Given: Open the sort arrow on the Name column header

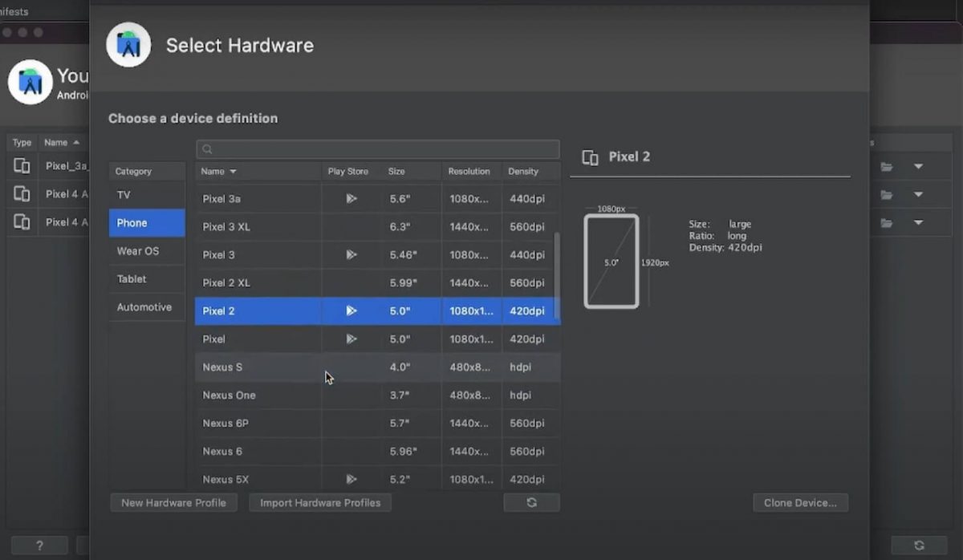Looking at the screenshot, I should pyautogui.click(x=232, y=171).
